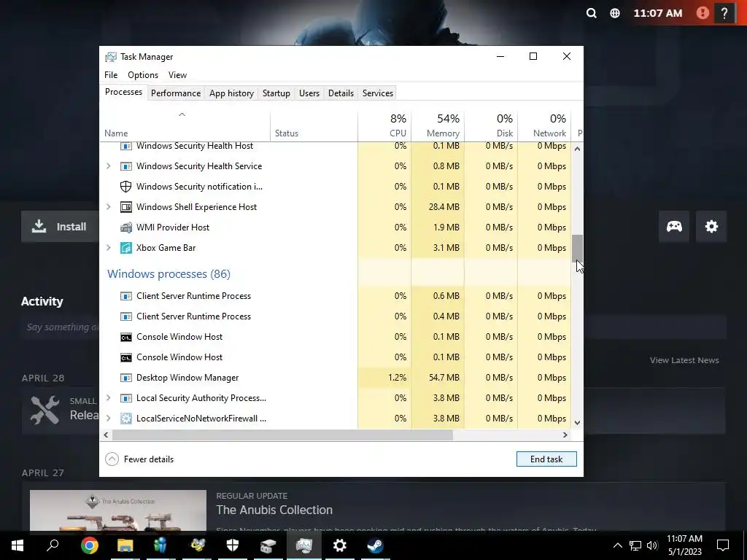Image resolution: width=747 pixels, height=560 pixels.
Task: Switch to Steam via taskbar icon
Action: click(x=375, y=545)
